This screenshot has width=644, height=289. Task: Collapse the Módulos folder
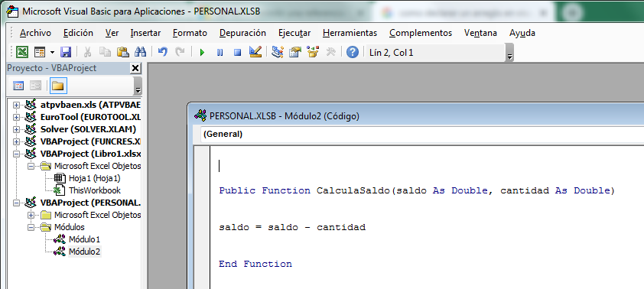31,227
